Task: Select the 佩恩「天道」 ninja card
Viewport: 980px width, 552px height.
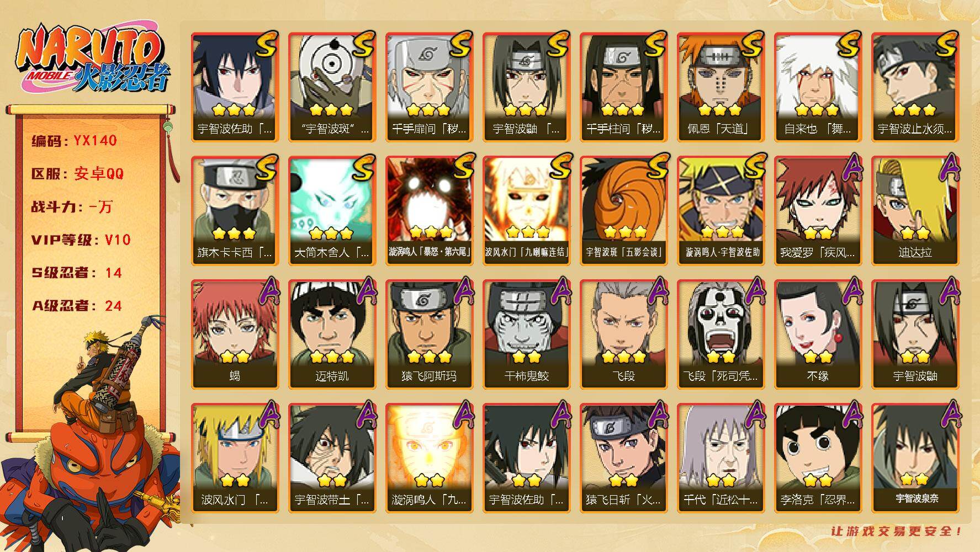Action: click(721, 87)
